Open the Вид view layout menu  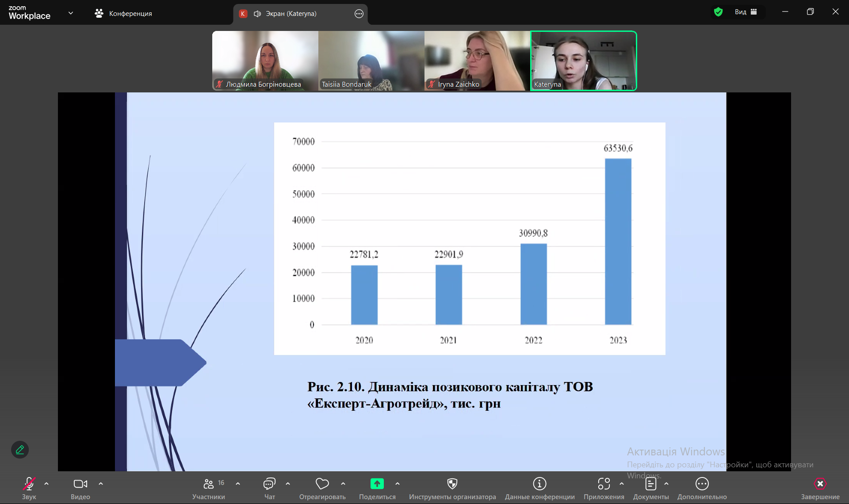tap(746, 12)
